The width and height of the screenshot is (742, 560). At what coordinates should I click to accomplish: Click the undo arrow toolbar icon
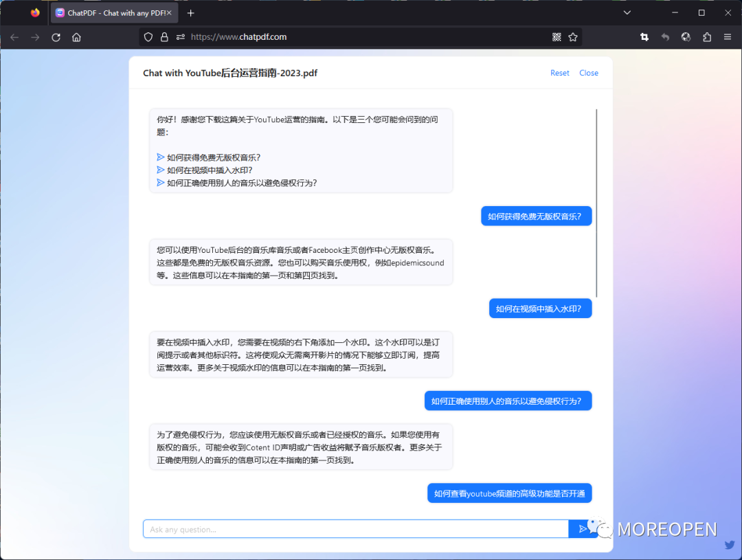pos(665,37)
